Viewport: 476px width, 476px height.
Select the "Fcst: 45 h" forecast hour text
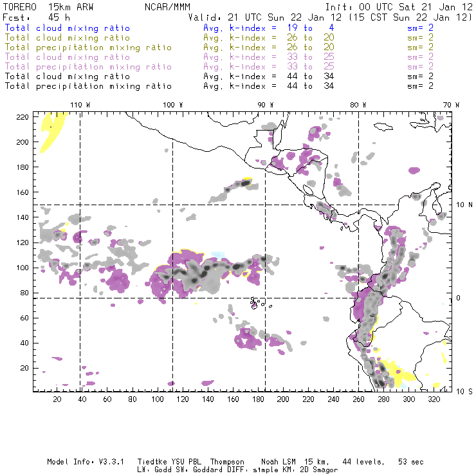[36, 17]
